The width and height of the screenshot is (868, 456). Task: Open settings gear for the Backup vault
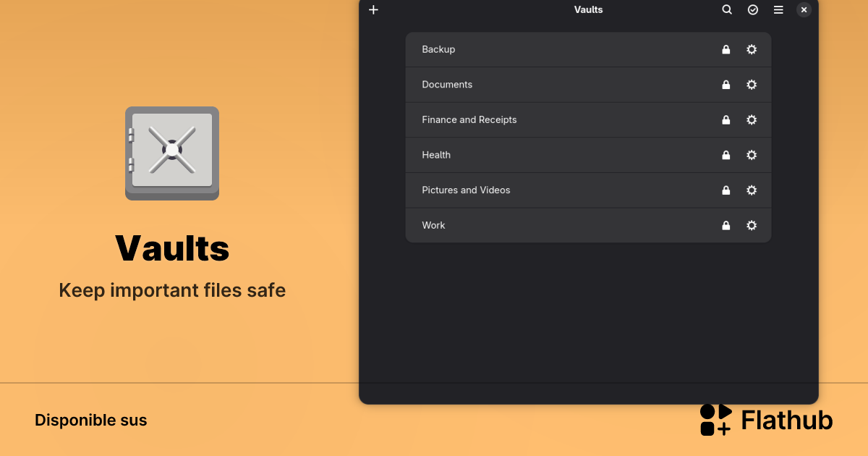(751, 49)
